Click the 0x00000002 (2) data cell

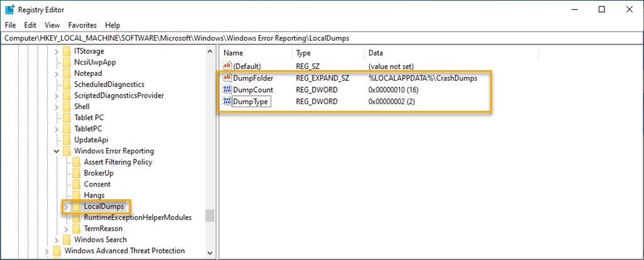click(x=392, y=101)
